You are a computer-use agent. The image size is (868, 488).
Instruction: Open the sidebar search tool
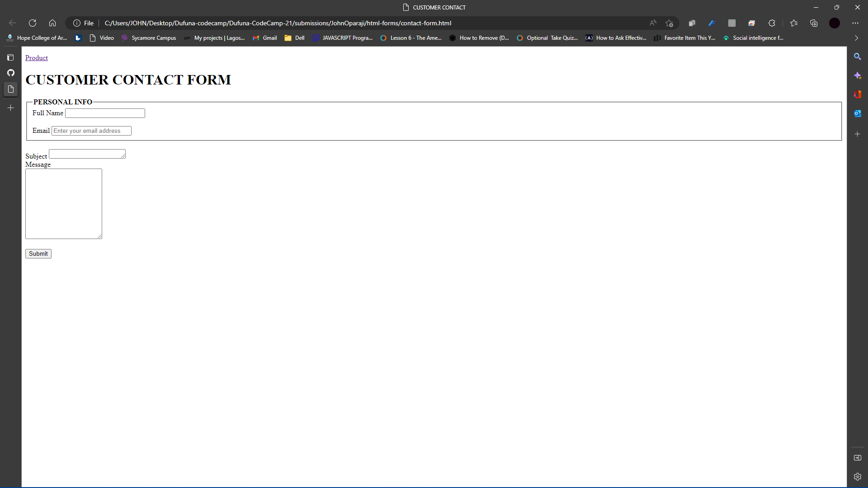tap(858, 56)
